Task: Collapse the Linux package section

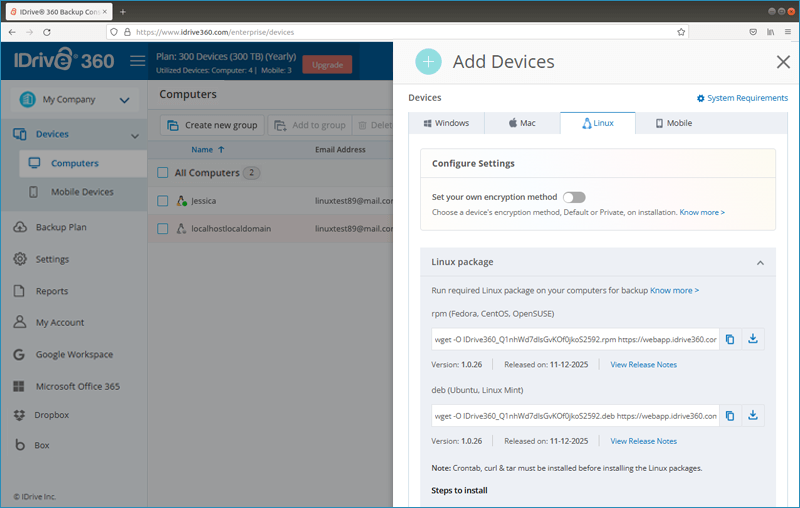Action: pos(760,263)
